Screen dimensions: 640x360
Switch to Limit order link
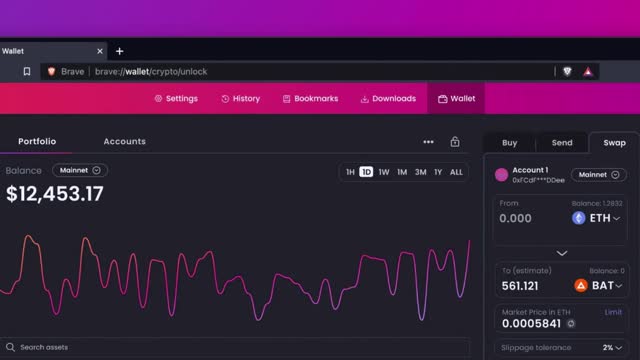point(613,312)
